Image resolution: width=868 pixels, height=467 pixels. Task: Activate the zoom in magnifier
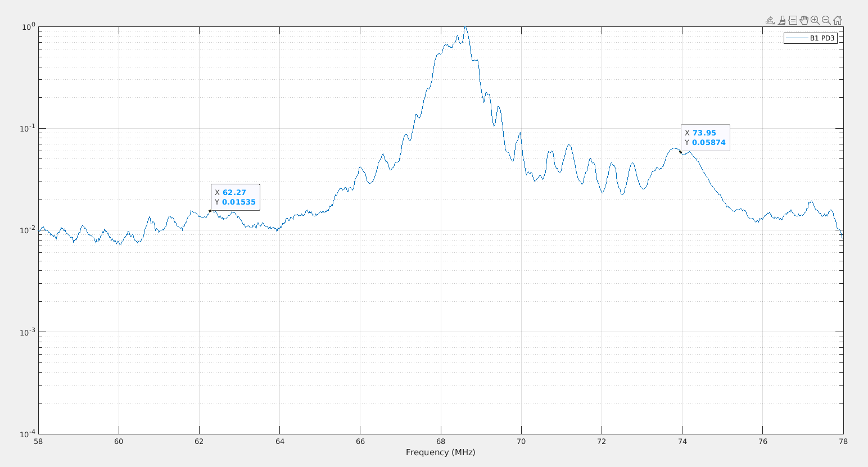[815, 20]
